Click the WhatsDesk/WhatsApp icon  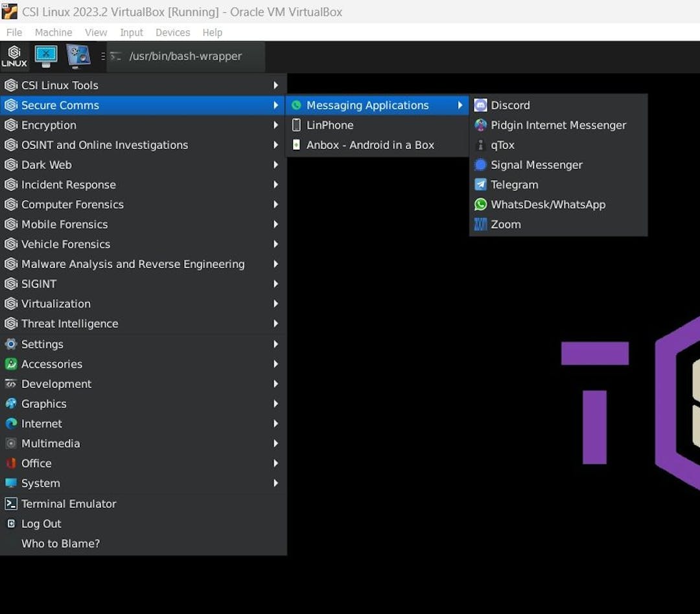pyautogui.click(x=480, y=205)
